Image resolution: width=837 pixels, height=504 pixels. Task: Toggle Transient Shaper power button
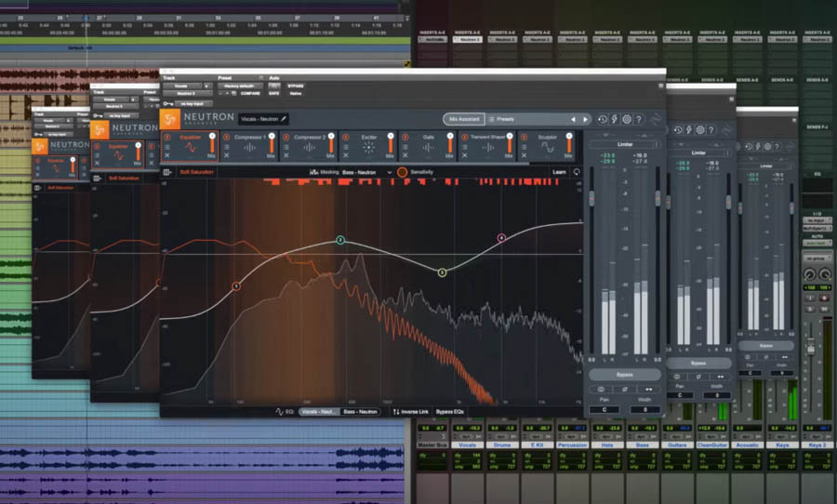pyautogui.click(x=464, y=138)
